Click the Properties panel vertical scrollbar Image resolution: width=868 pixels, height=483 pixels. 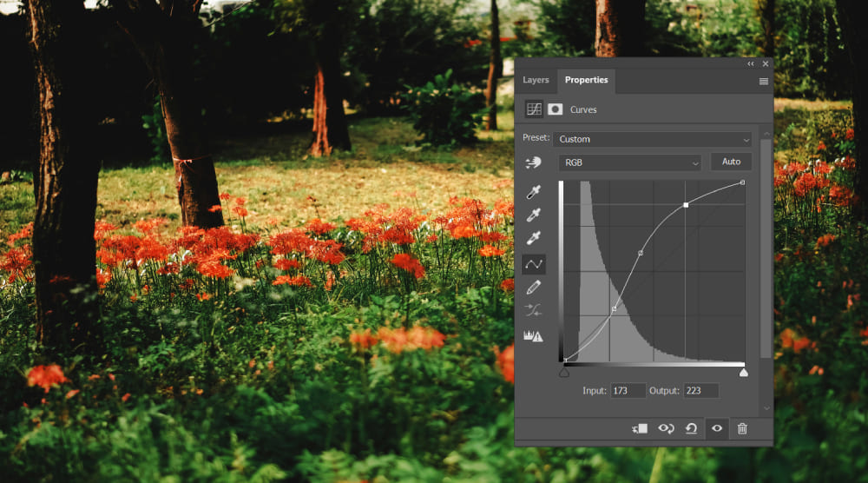766,248
